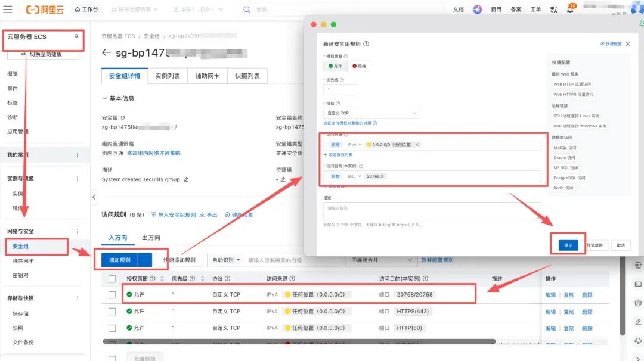Toggle the bottom batch-select checkbox
Image resolution: width=644 pixels, height=361 pixels.
[x=112, y=358]
